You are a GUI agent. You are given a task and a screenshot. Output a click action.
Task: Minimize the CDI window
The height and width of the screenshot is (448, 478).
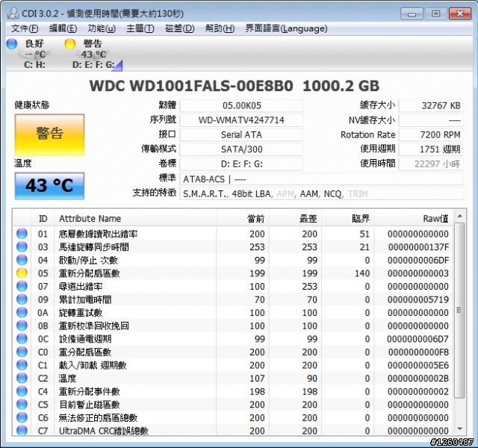click(x=412, y=13)
